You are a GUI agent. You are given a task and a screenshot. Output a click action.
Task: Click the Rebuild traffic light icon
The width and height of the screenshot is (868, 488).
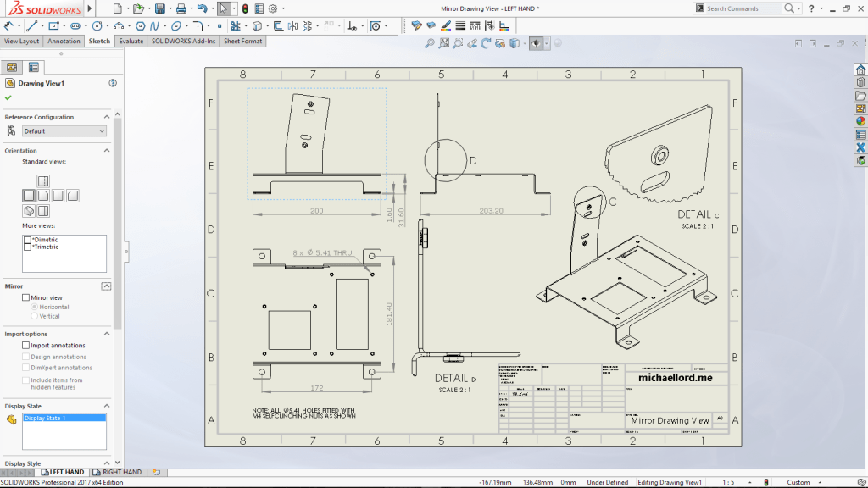(245, 8)
